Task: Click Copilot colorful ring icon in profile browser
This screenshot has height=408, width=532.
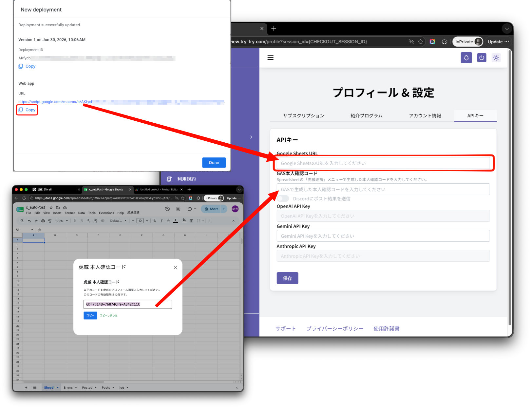Action: tap(432, 42)
